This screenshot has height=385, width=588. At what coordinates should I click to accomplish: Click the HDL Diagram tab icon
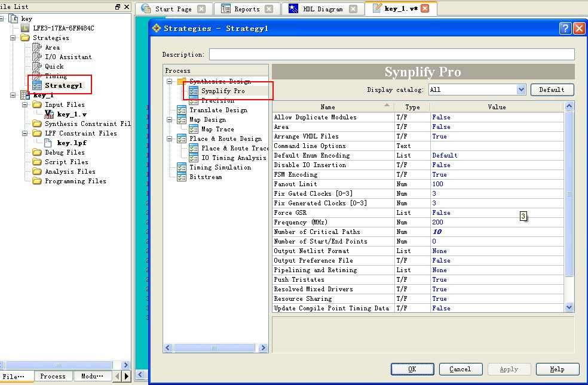[293, 8]
